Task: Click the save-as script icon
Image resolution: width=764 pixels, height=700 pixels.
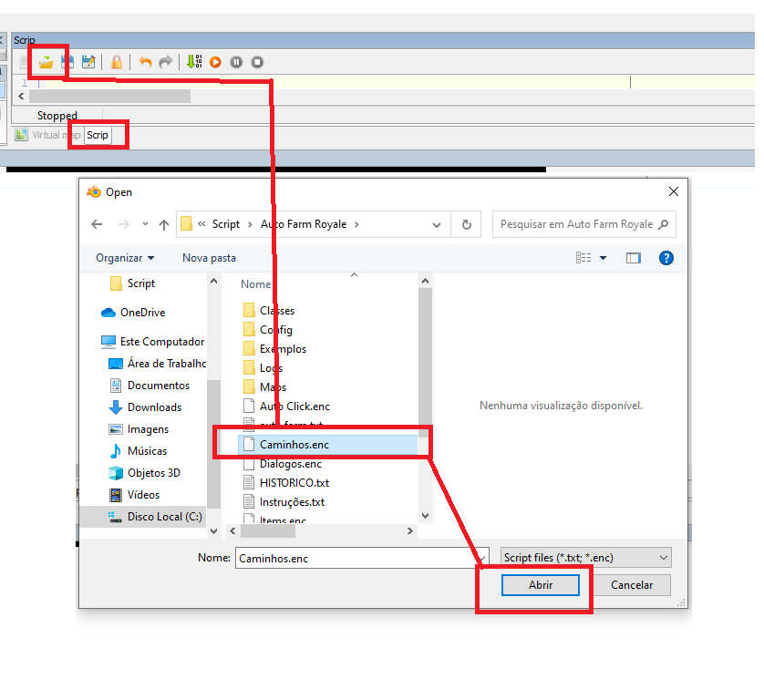Action: [x=88, y=62]
